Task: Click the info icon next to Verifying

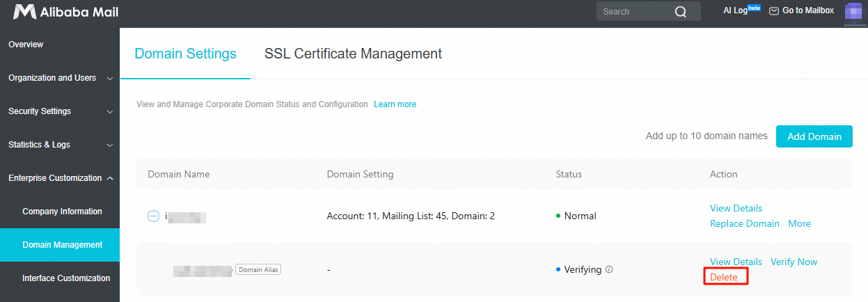Action: click(609, 269)
